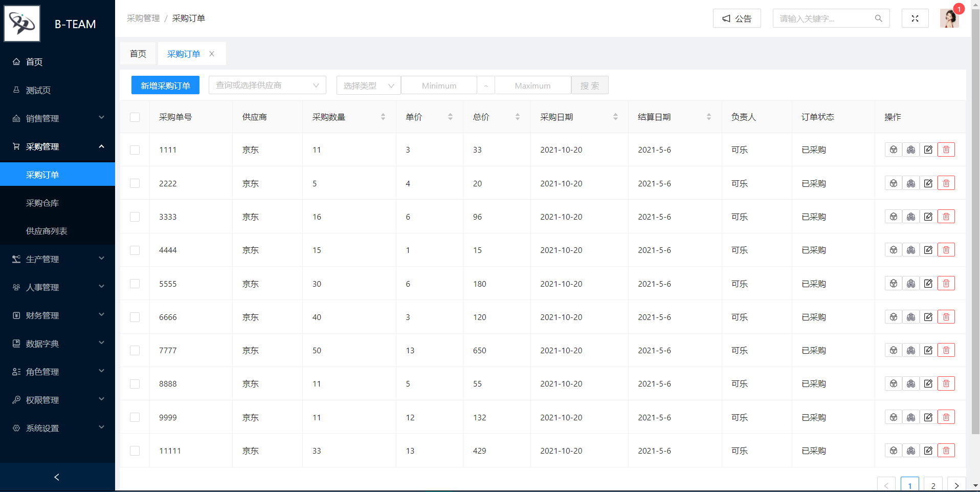980x492 pixels.
Task: Select the checkbox for order 5555
Action: pyautogui.click(x=135, y=284)
